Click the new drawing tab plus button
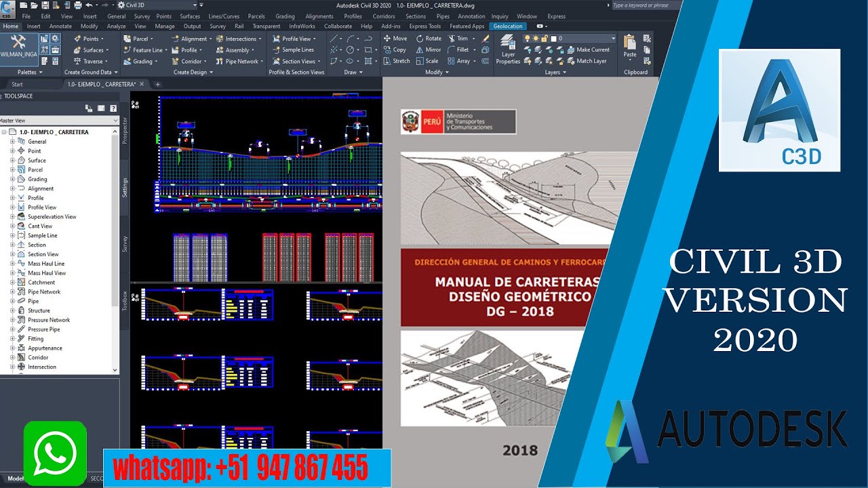Image resolution: width=868 pixels, height=488 pixels. click(157, 84)
